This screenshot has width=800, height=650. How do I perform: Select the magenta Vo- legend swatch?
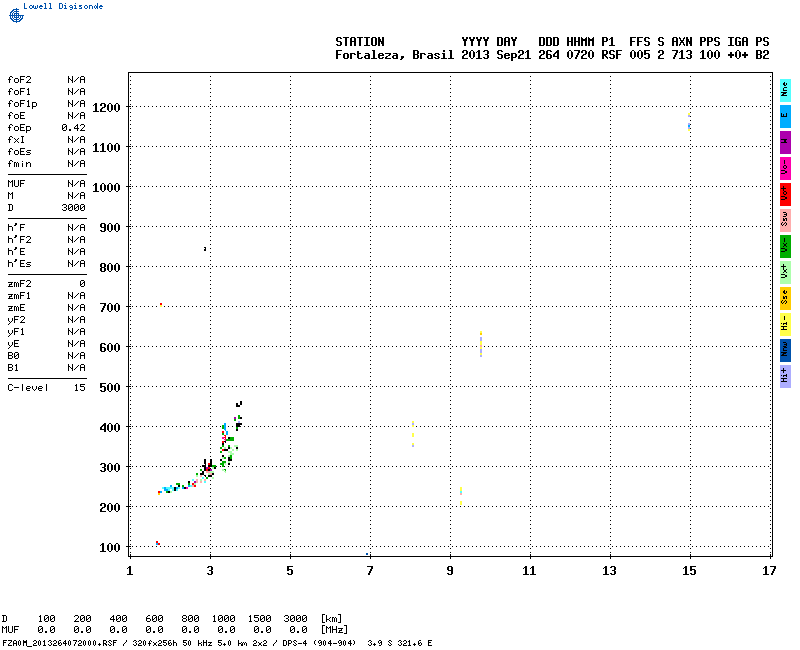(x=785, y=169)
